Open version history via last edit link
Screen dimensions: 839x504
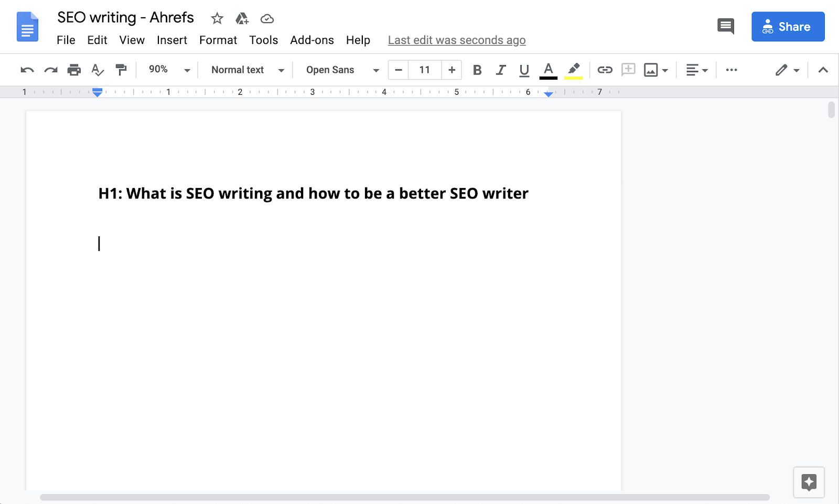point(456,40)
